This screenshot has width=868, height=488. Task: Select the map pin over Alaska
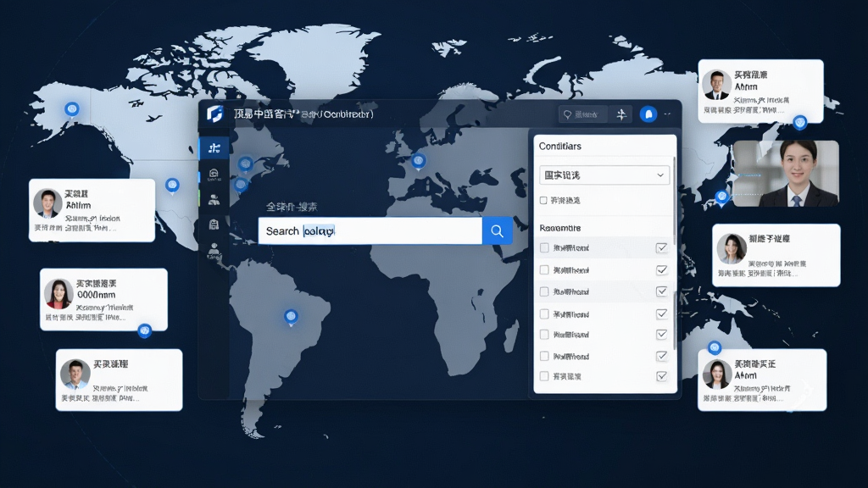point(71,109)
